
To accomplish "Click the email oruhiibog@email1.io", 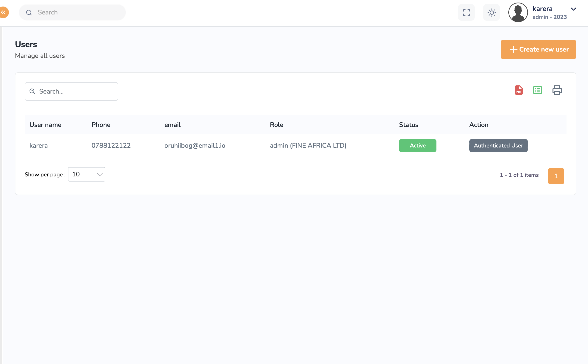I will 195,145.
